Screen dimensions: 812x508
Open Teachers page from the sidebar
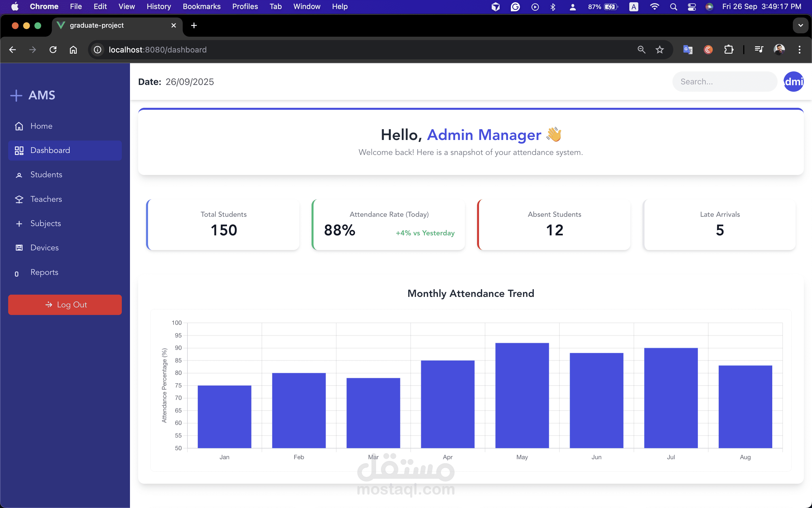coord(65,199)
